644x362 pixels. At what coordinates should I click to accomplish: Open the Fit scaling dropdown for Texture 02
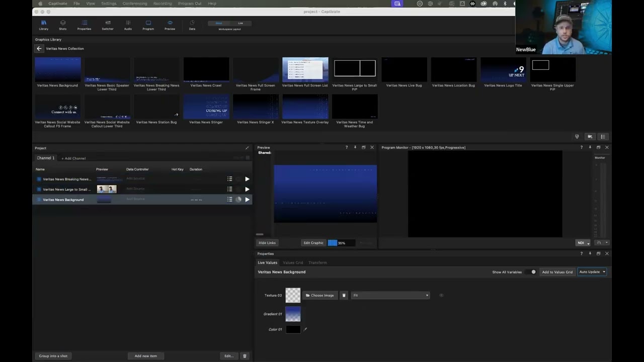coord(390,295)
